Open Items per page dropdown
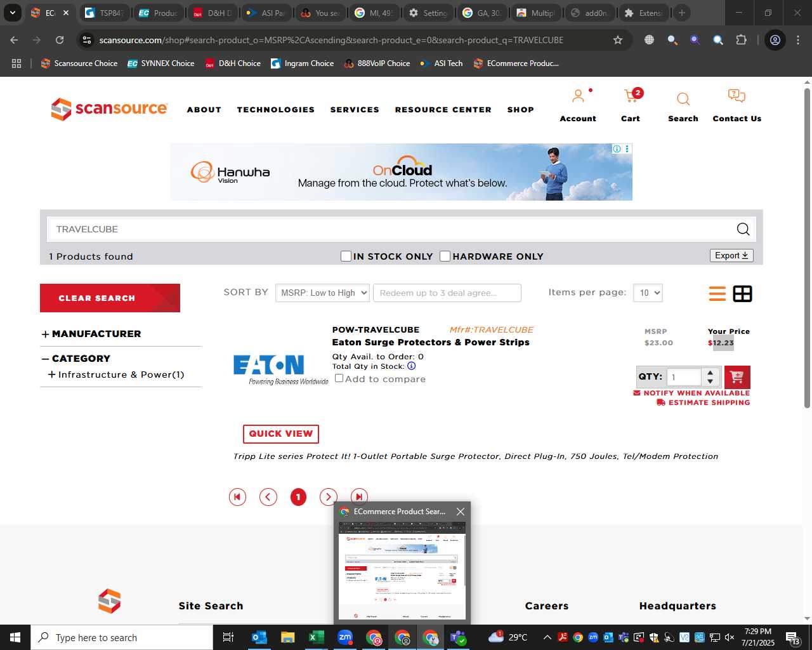This screenshot has height=650, width=812. tap(648, 293)
